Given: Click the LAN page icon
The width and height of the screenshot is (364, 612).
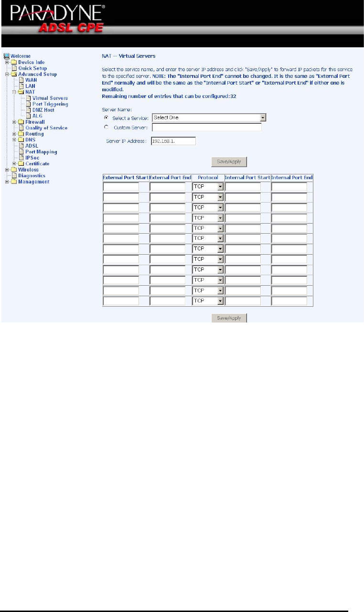Looking at the screenshot, I should pos(21,86).
